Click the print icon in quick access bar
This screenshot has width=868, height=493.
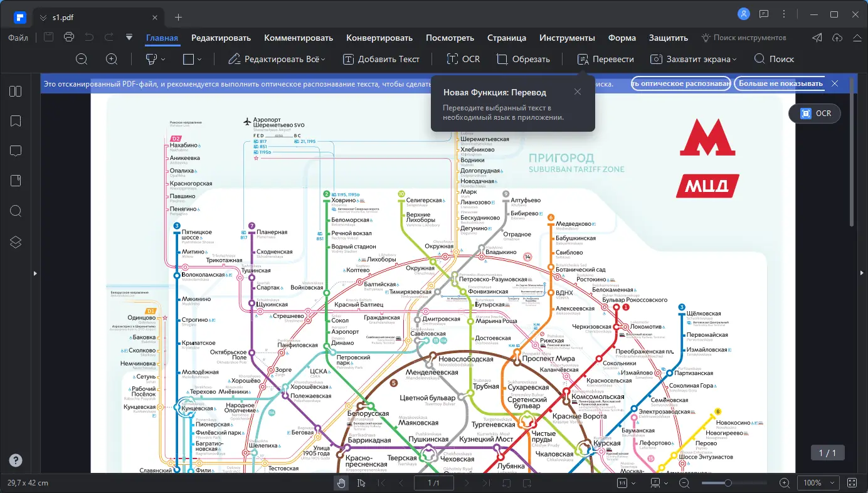pos(69,38)
